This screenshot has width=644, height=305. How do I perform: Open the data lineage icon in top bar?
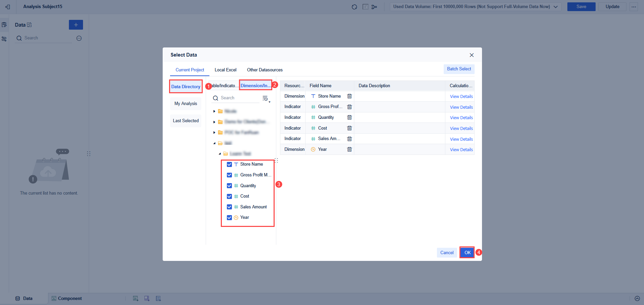coord(374,7)
